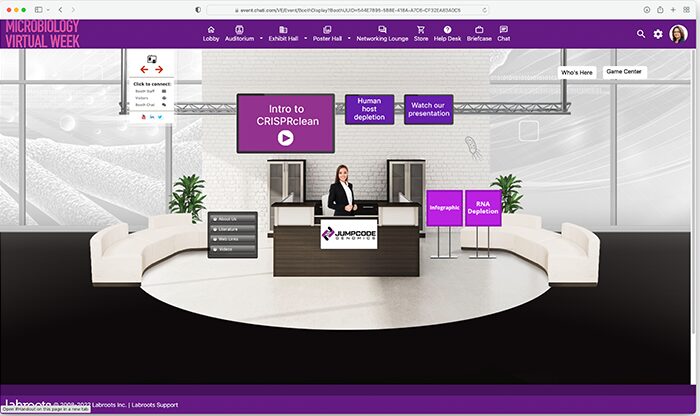700x416 pixels.
Task: Open the Lobby from the navigation bar
Action: (x=211, y=33)
